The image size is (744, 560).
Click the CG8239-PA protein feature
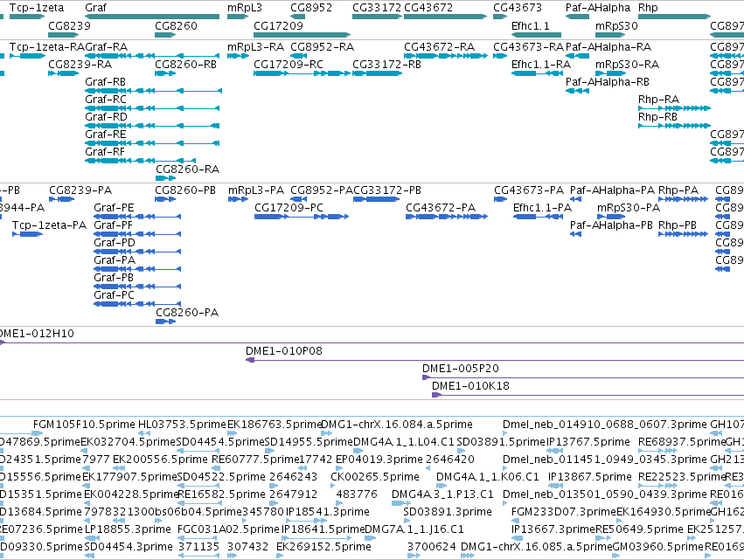pos(62,199)
